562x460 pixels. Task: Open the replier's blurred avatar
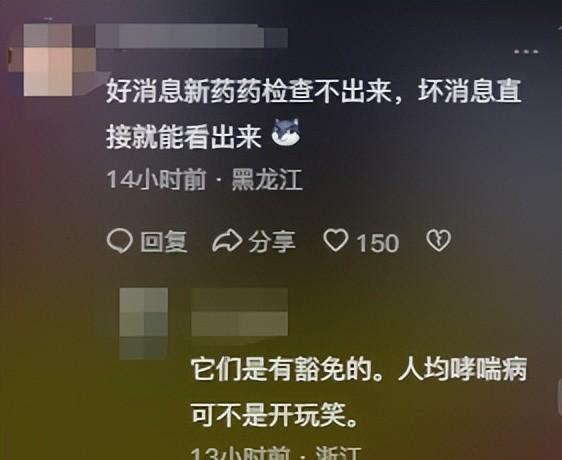pos(144,323)
